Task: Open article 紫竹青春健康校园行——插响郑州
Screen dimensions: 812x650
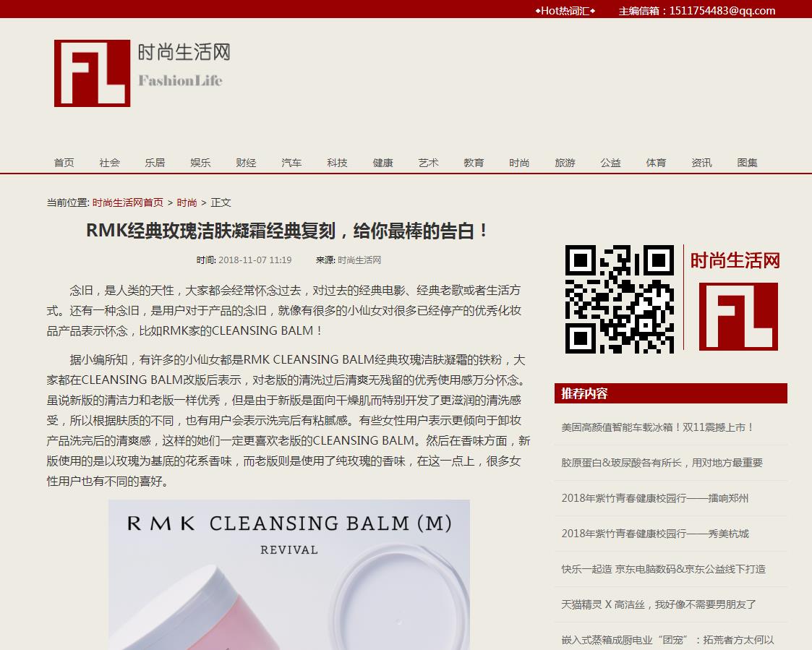Action: tap(655, 498)
